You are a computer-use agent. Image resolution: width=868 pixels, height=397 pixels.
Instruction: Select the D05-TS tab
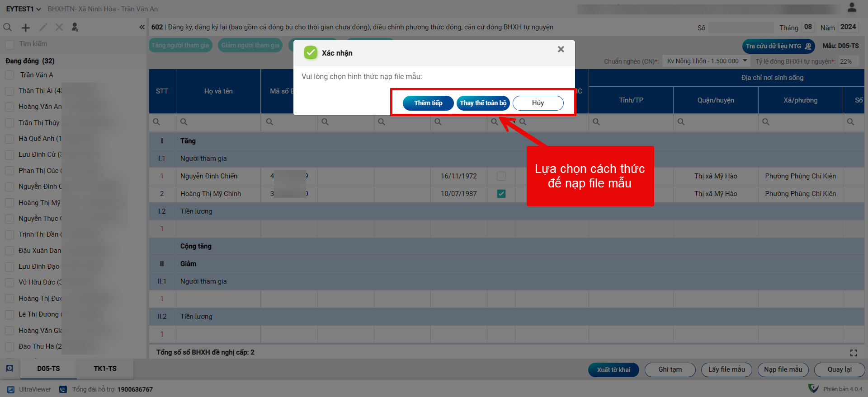pyautogui.click(x=48, y=369)
